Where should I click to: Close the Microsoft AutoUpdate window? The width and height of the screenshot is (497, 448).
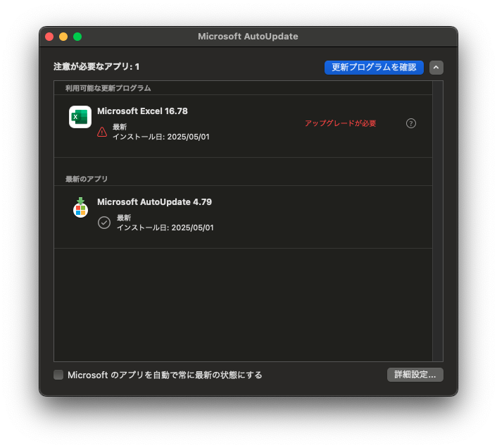click(x=49, y=37)
